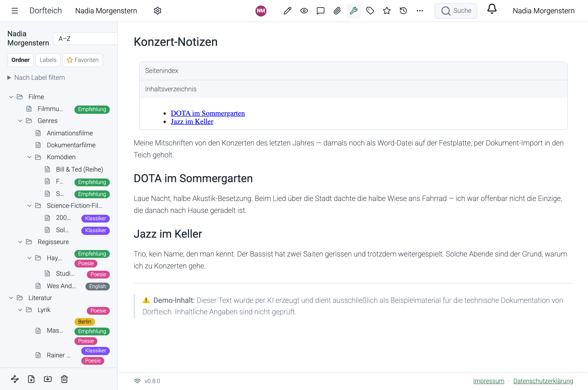The image size is (588, 390).
Task: Collapse the Komödien folder chevron
Action: click(29, 157)
